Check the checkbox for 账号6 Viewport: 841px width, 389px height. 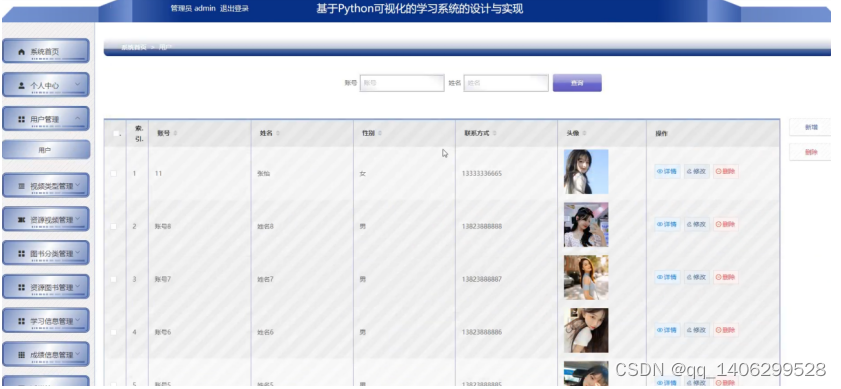click(x=113, y=332)
